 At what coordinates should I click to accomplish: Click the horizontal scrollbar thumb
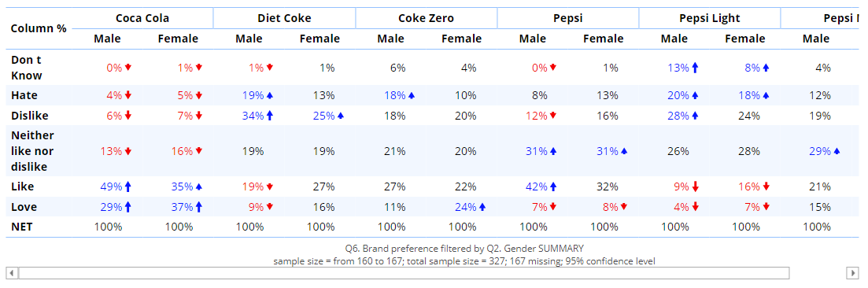404,272
